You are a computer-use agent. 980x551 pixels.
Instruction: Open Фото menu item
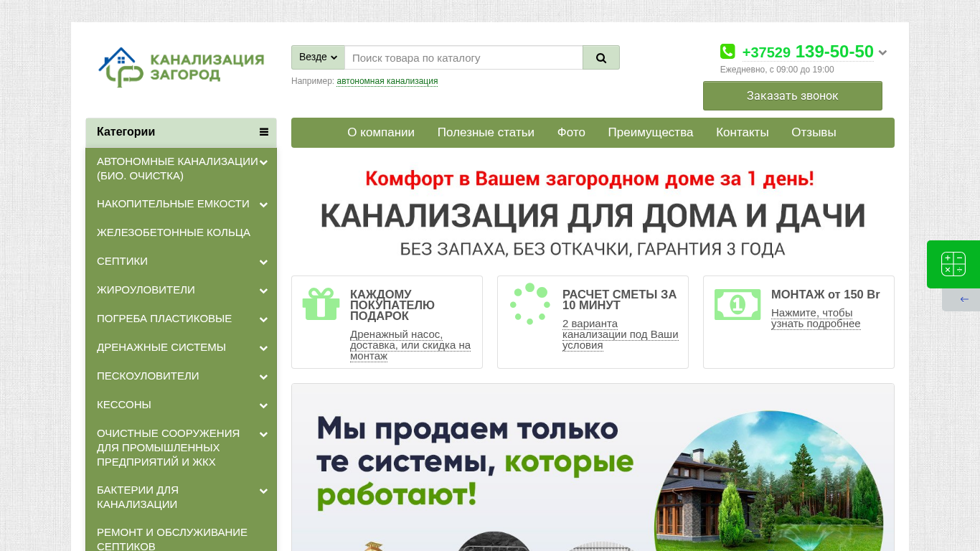(571, 133)
